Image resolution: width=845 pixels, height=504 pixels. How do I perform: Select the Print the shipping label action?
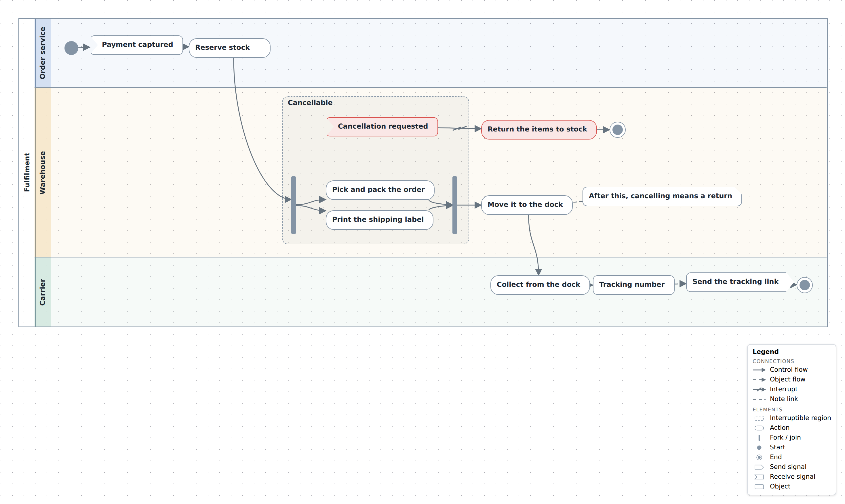click(x=379, y=220)
